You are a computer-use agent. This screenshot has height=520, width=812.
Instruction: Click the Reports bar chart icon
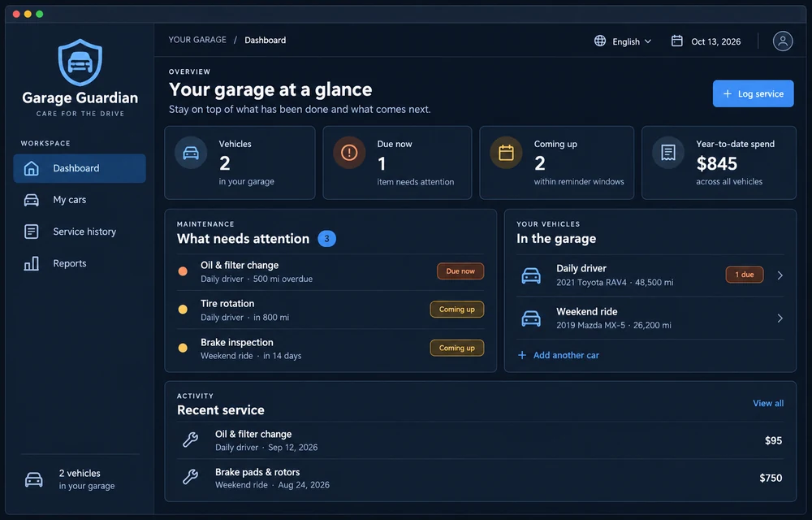coord(32,263)
